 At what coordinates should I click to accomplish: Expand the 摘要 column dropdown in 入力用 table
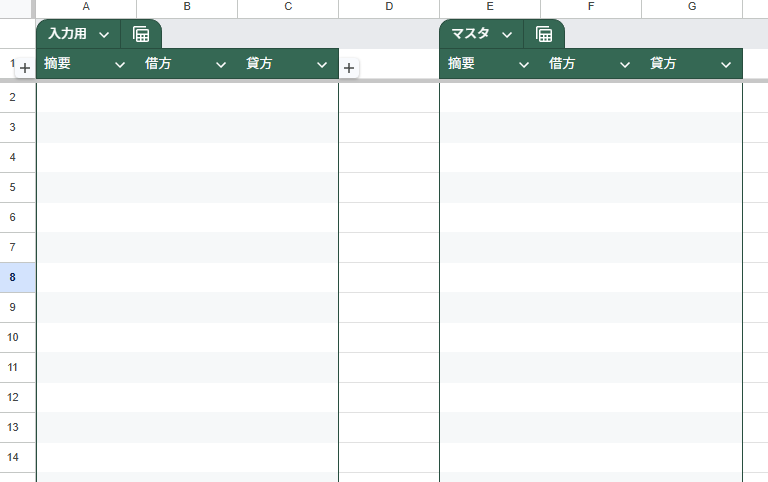pos(120,64)
